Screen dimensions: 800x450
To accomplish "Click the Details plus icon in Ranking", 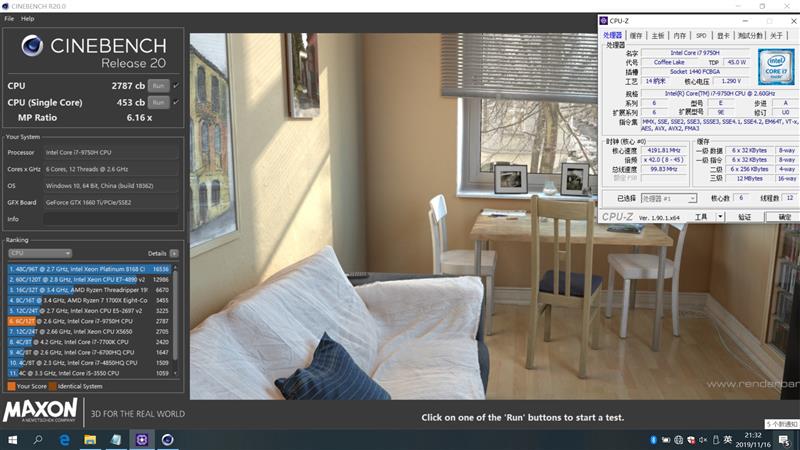I will [174, 253].
